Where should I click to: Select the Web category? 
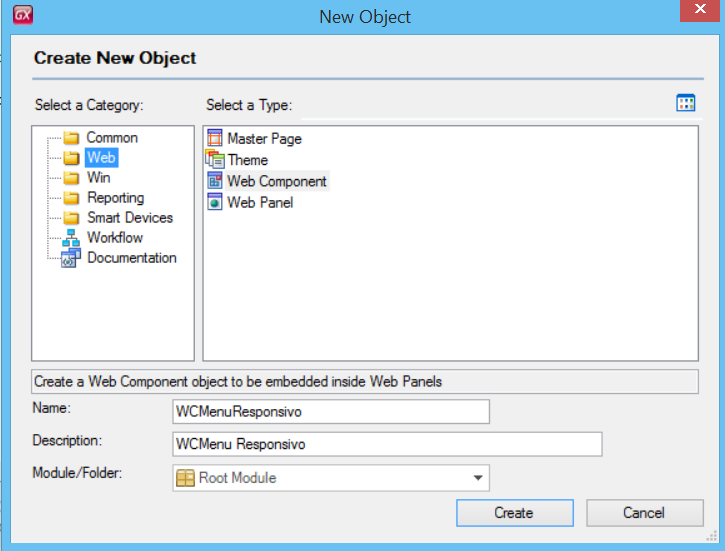coord(101,158)
